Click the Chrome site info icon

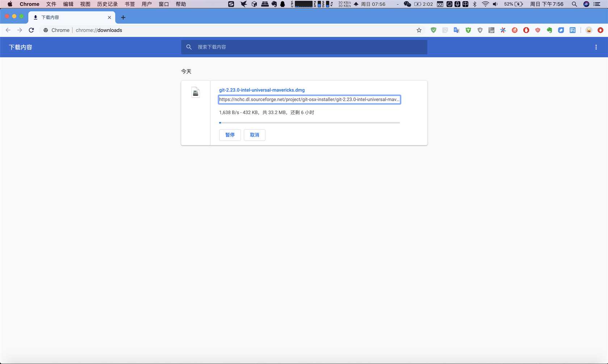pos(46,30)
